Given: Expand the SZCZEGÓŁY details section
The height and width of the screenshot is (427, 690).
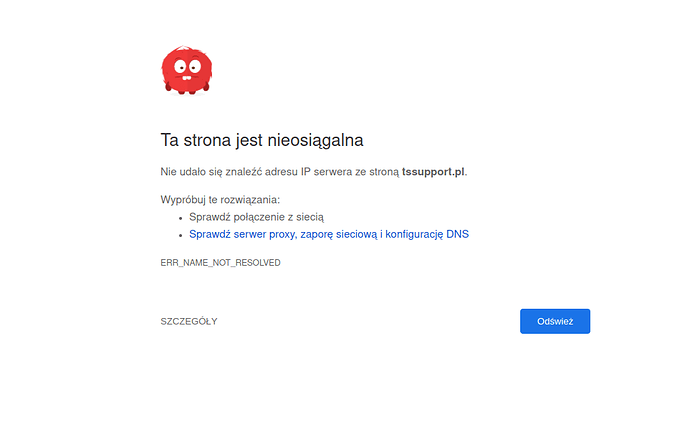Looking at the screenshot, I should (189, 321).
